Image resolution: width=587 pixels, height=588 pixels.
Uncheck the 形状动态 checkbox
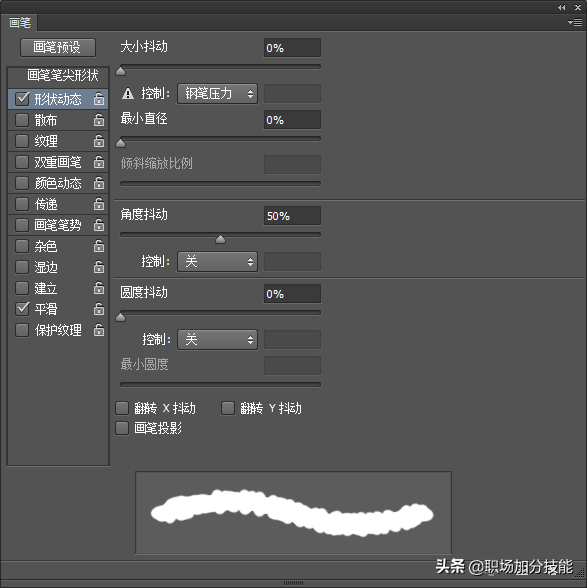point(22,99)
